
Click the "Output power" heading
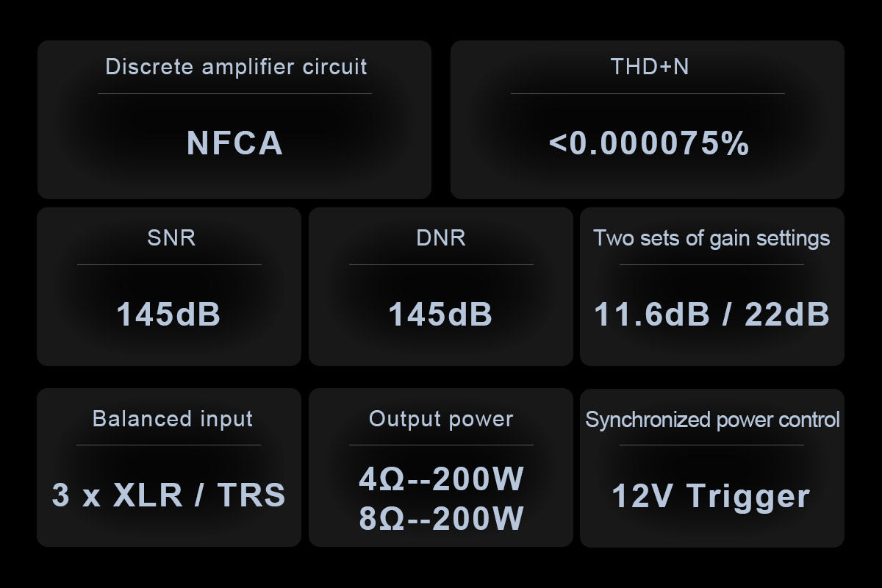coord(441,419)
